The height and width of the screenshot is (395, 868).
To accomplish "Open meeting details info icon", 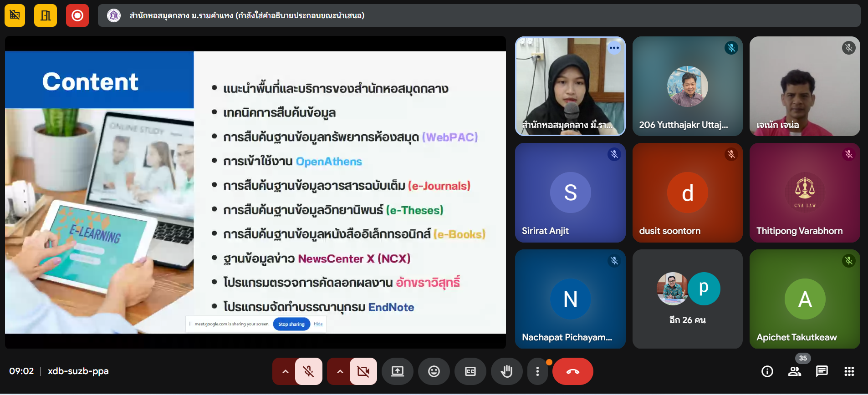I will coord(767,371).
